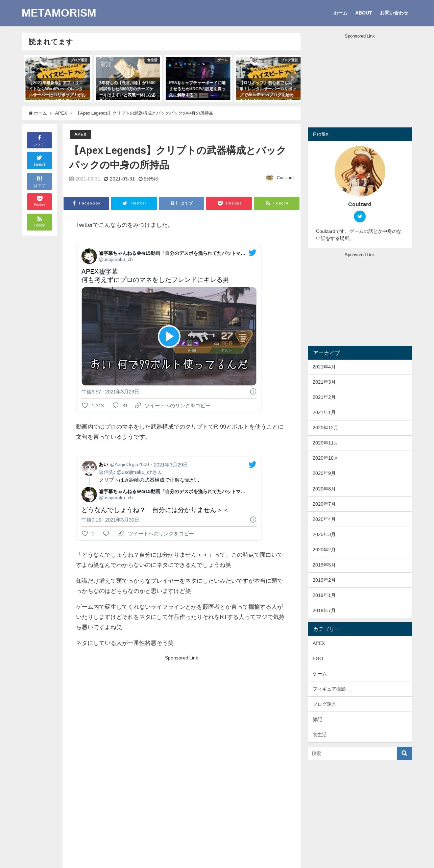Viewport: 434px width, 868px height.
Task: Open the 2020年12月 archive
Action: [x=360, y=428]
